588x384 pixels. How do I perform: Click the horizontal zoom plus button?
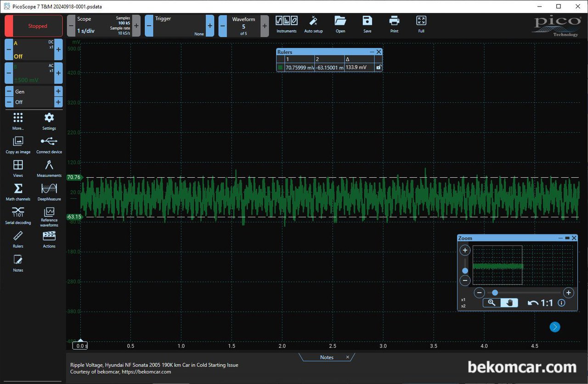click(x=568, y=293)
